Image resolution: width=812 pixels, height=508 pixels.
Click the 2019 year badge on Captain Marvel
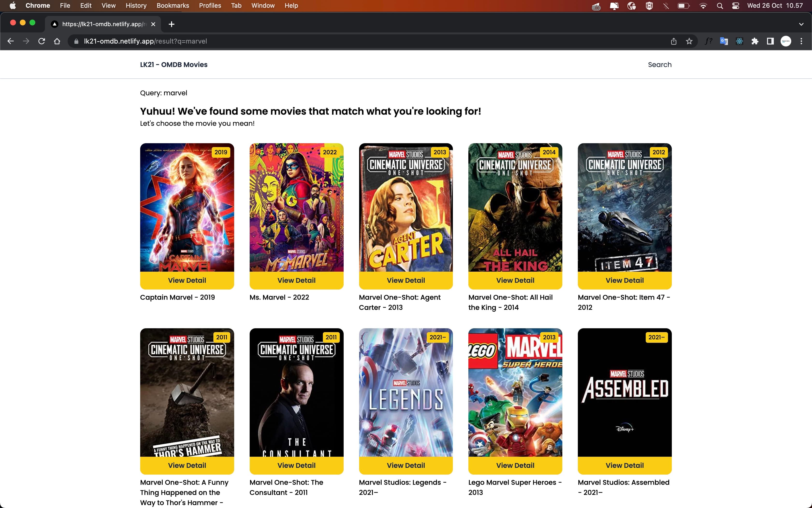click(x=221, y=152)
